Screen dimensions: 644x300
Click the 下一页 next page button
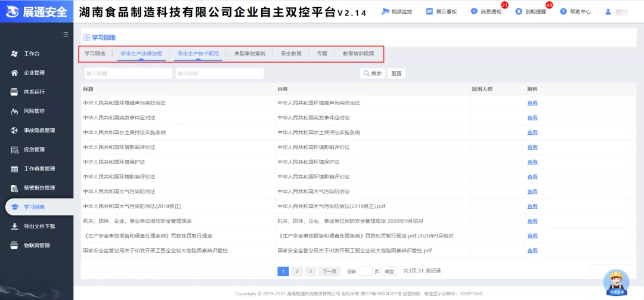pyautogui.click(x=329, y=271)
